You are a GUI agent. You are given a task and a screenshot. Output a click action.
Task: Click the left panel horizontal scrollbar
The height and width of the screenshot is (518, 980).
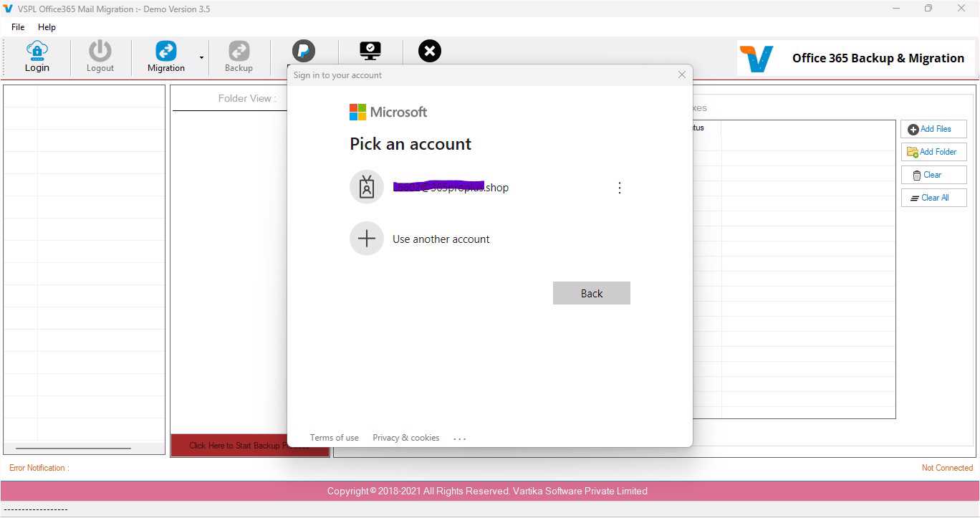tap(73, 449)
